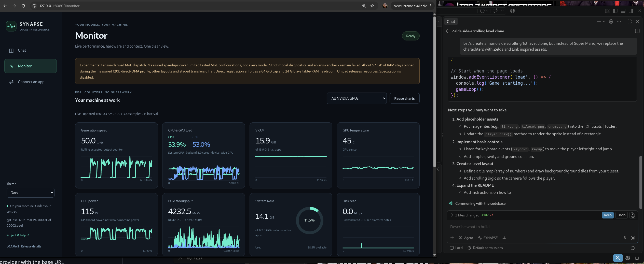Open new chat dropdown chevron beside plus
The width and height of the screenshot is (644, 264).
[604, 22]
